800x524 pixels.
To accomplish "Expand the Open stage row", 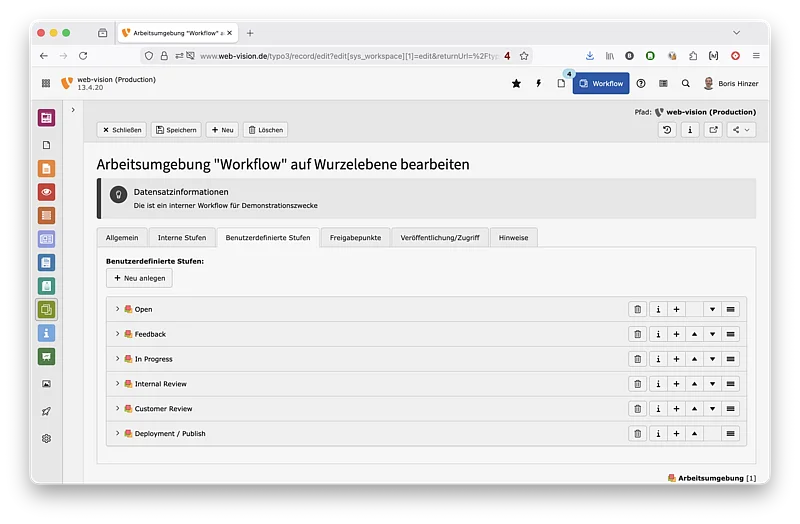I will tap(117, 309).
